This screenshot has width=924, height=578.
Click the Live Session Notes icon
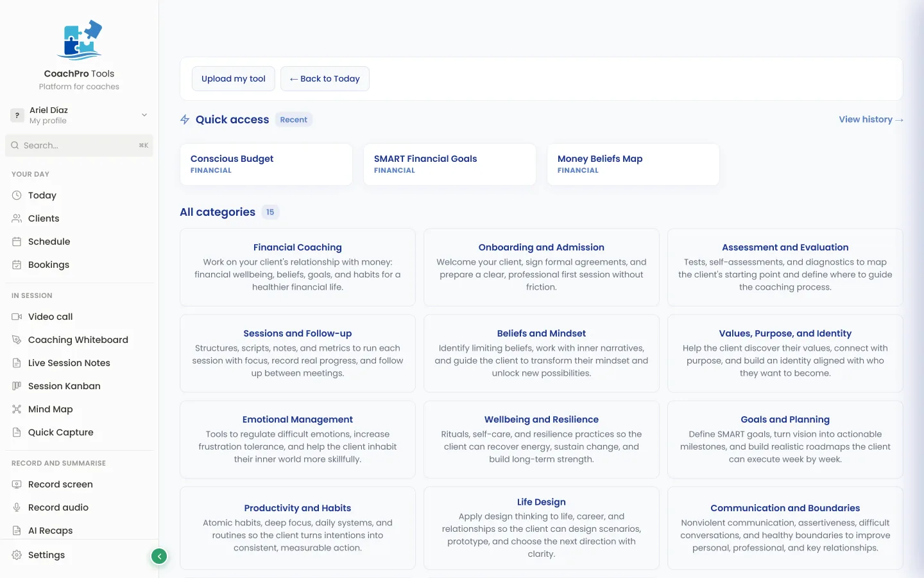click(17, 363)
